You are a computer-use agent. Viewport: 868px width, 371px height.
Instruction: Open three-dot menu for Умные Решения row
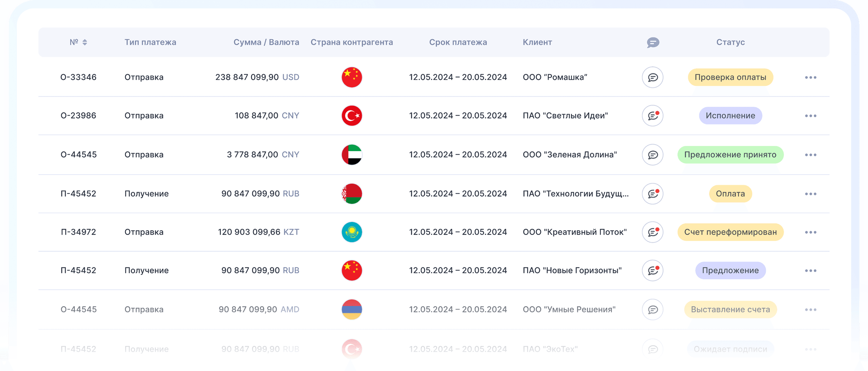810,310
